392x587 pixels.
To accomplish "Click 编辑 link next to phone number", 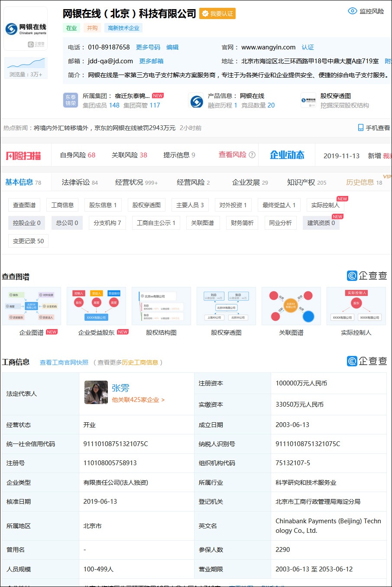I will click(x=172, y=47).
